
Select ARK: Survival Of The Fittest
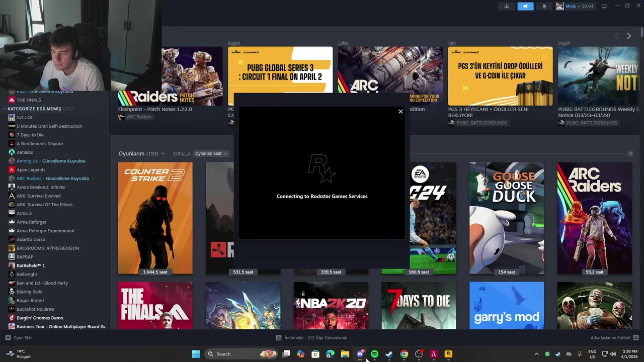click(44, 205)
